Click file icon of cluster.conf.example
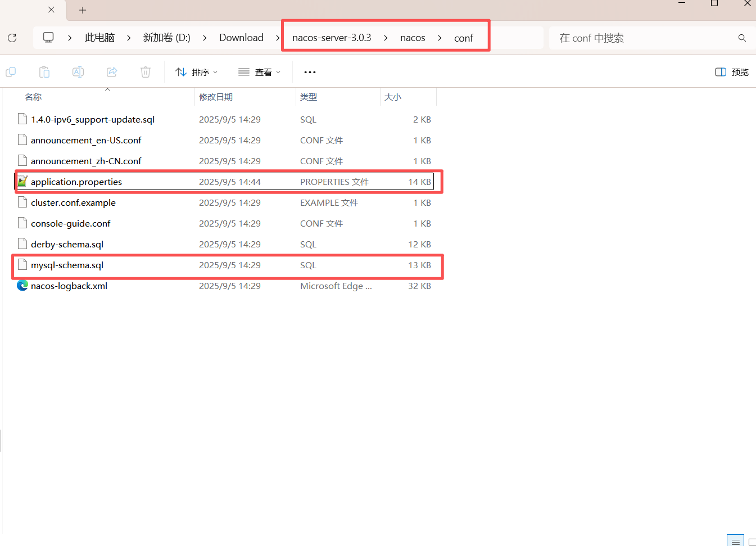 click(x=22, y=202)
